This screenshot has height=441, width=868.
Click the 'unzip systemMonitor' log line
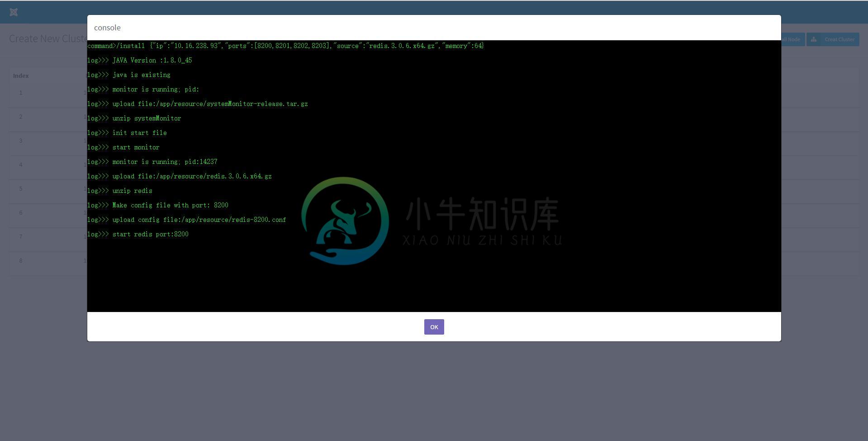point(134,118)
